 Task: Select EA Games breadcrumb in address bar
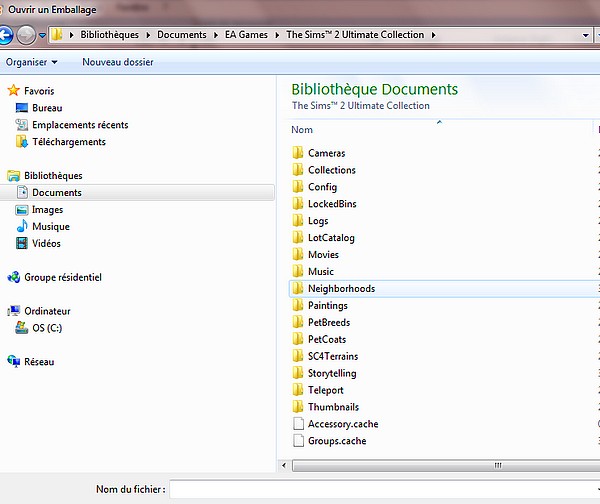click(x=246, y=35)
